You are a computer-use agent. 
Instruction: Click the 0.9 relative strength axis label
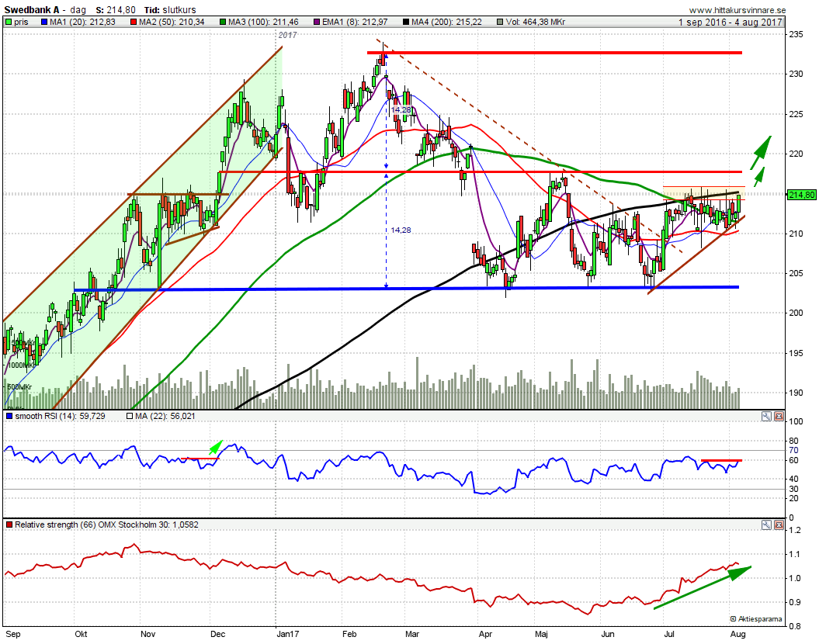coord(795,602)
